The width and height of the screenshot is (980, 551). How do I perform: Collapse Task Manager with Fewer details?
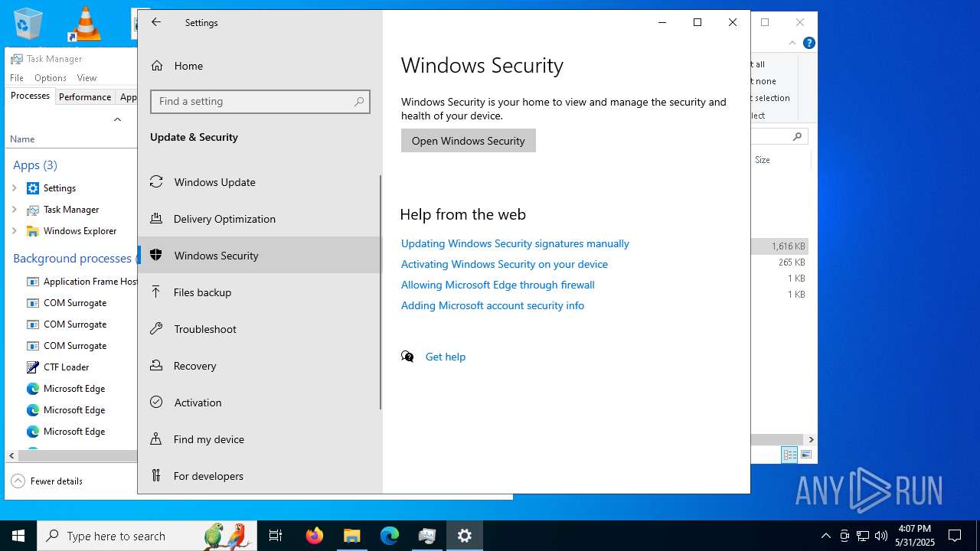point(47,481)
